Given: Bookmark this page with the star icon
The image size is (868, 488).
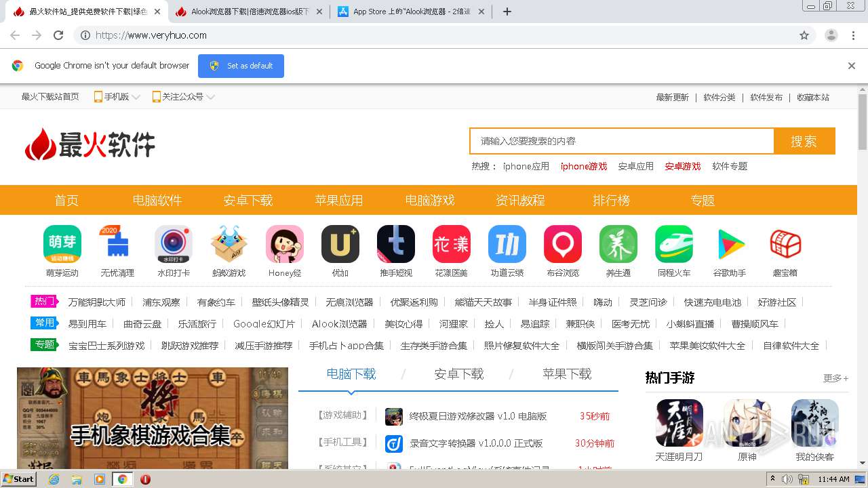Looking at the screenshot, I should [x=804, y=35].
